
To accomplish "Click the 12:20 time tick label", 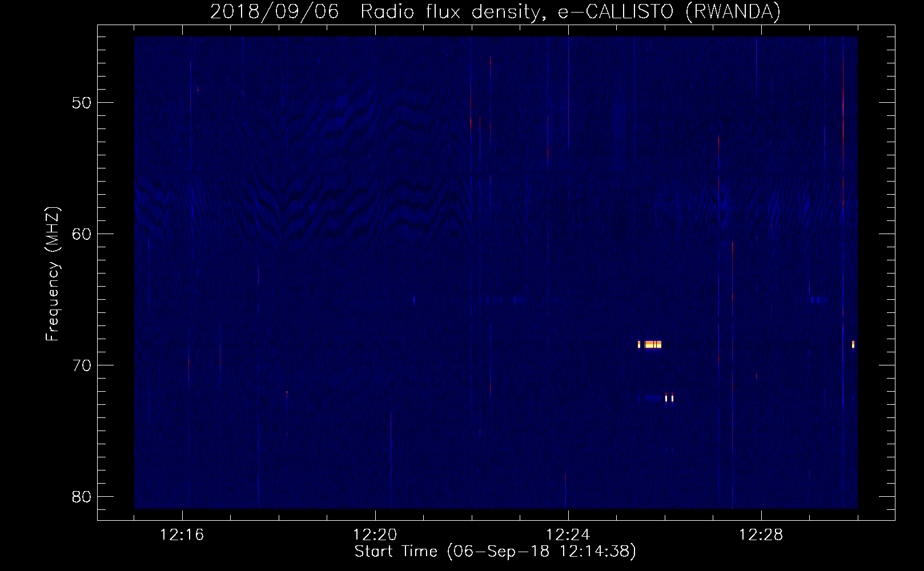I will tap(375, 535).
